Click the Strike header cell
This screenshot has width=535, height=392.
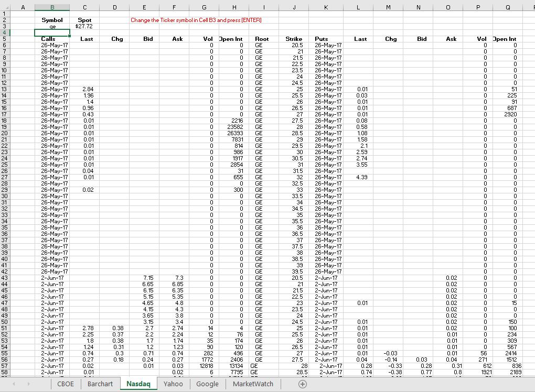point(294,39)
